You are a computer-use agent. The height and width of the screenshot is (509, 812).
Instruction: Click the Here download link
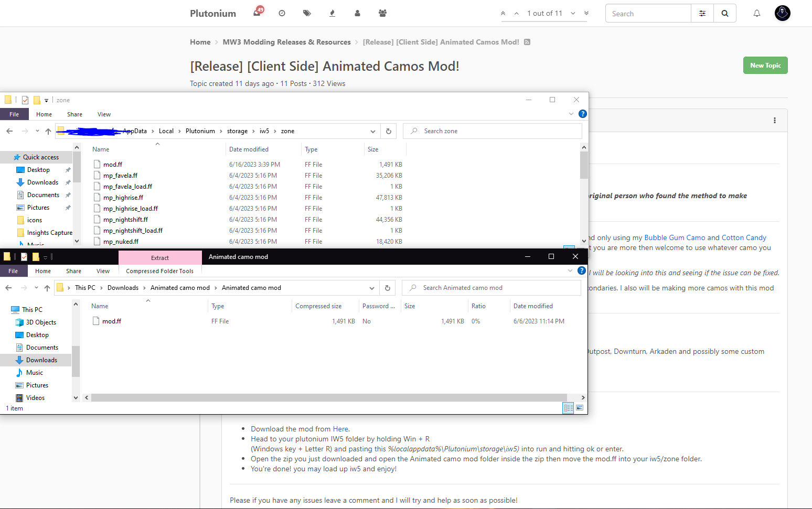click(340, 429)
